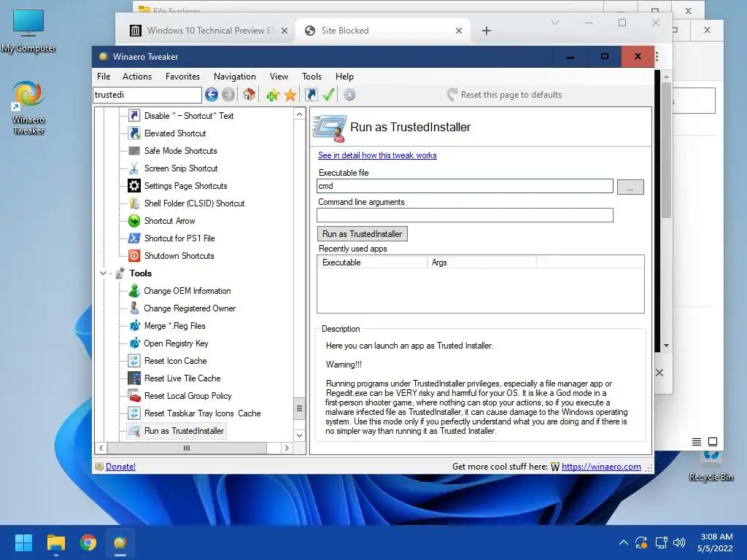Image resolution: width=747 pixels, height=560 pixels.
Task: Switch to the Site Blocked Chrome tab
Action: [383, 31]
